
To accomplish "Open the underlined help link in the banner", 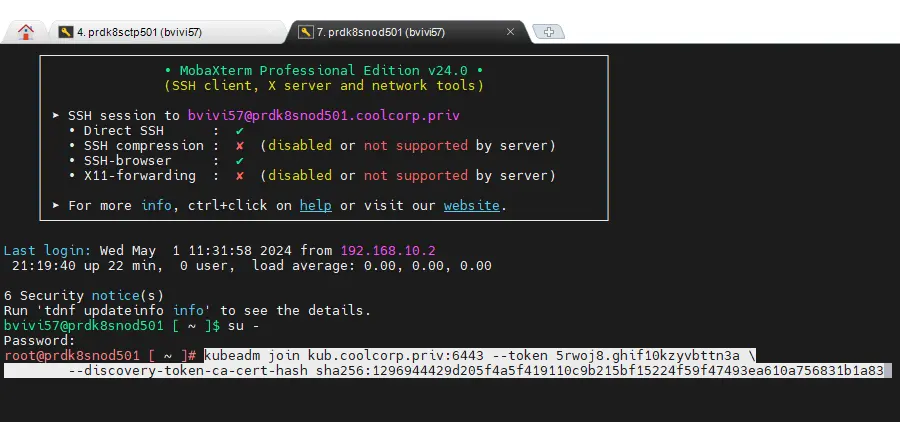I will 315,206.
